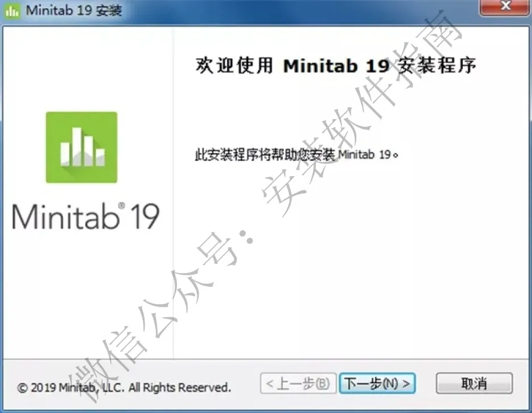Click the 此安装程序将帮助您安装 Minitab 19 text
The height and width of the screenshot is (413, 532).
click(x=297, y=155)
